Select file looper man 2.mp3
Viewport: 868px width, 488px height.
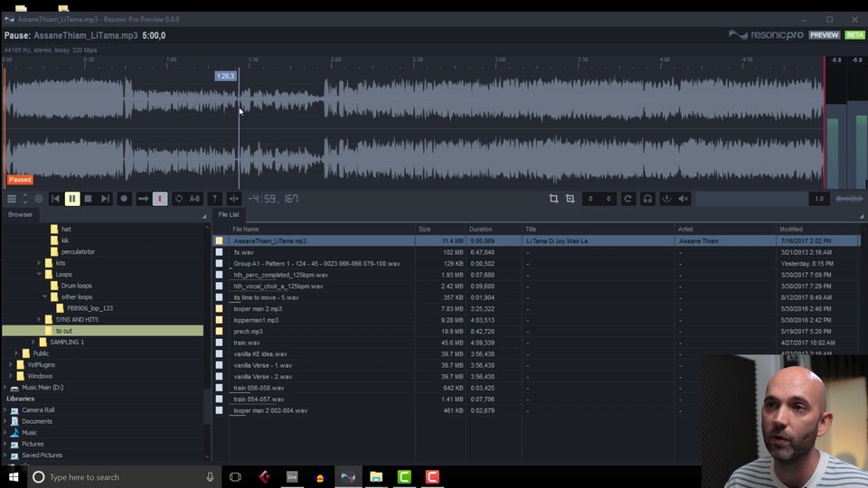[x=258, y=309]
